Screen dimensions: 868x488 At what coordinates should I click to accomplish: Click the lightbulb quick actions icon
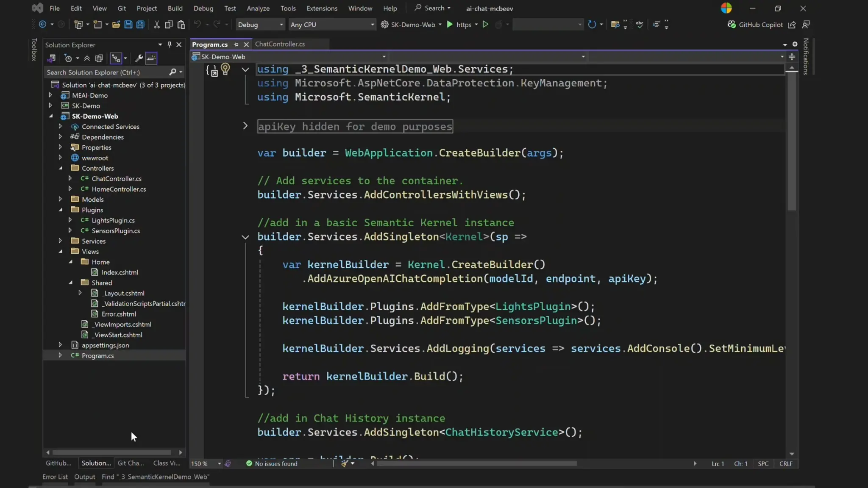click(225, 69)
